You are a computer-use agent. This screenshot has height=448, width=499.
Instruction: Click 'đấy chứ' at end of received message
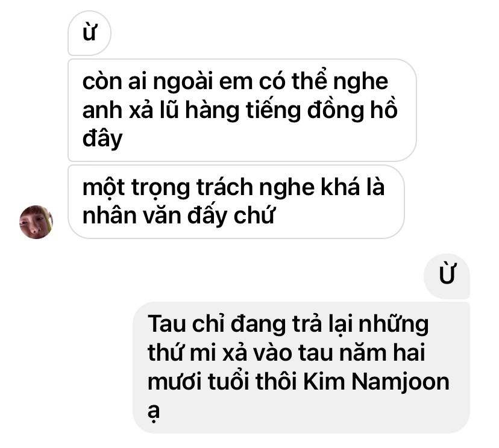coord(230,216)
